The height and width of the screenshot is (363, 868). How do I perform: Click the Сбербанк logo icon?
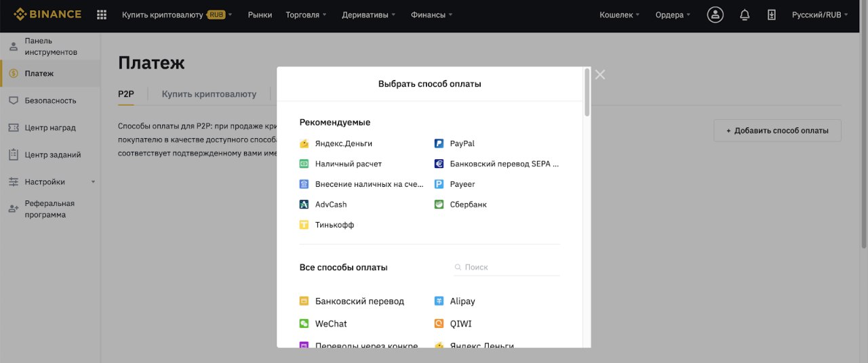pyautogui.click(x=439, y=205)
